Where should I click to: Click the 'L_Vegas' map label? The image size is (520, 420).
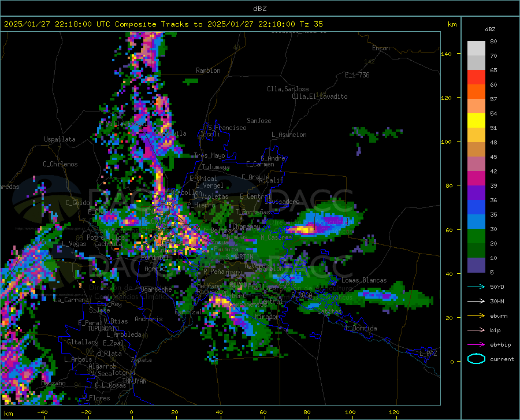74,244
